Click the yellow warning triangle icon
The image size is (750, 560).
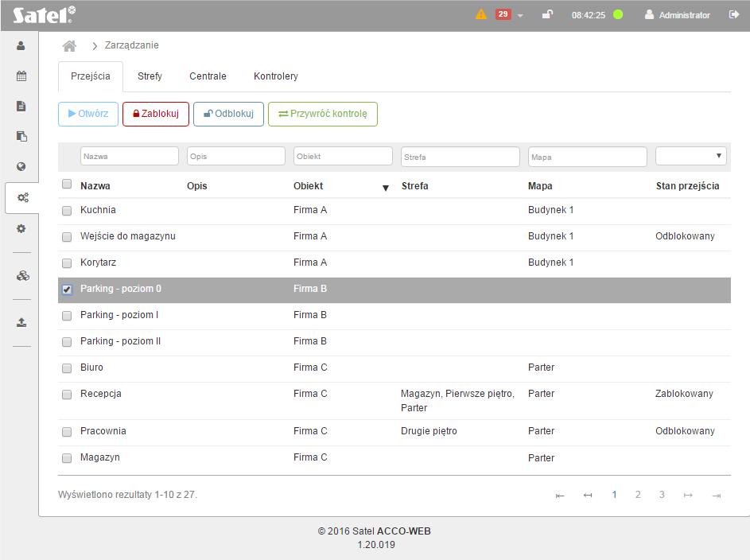tap(481, 14)
